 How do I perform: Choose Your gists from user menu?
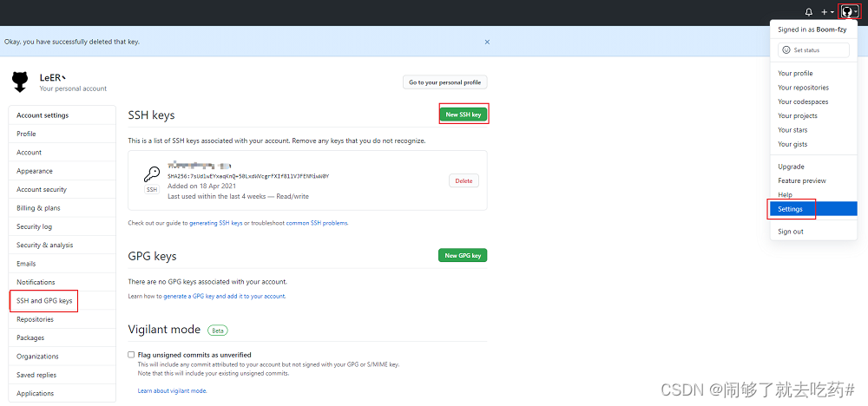(813, 144)
